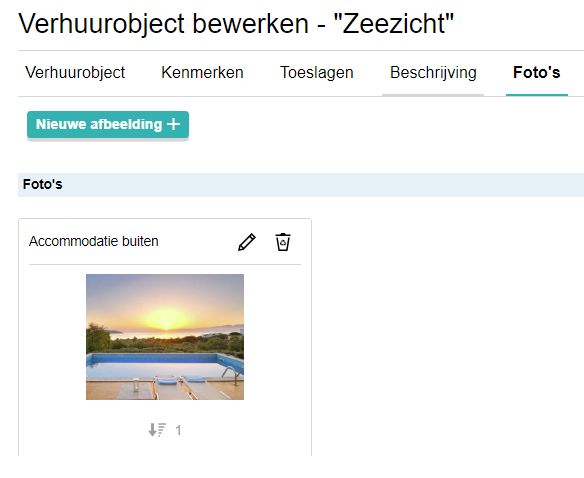The width and height of the screenshot is (584, 478).
Task: Click the teal underline beneath Foto's tab
Action: [537, 95]
